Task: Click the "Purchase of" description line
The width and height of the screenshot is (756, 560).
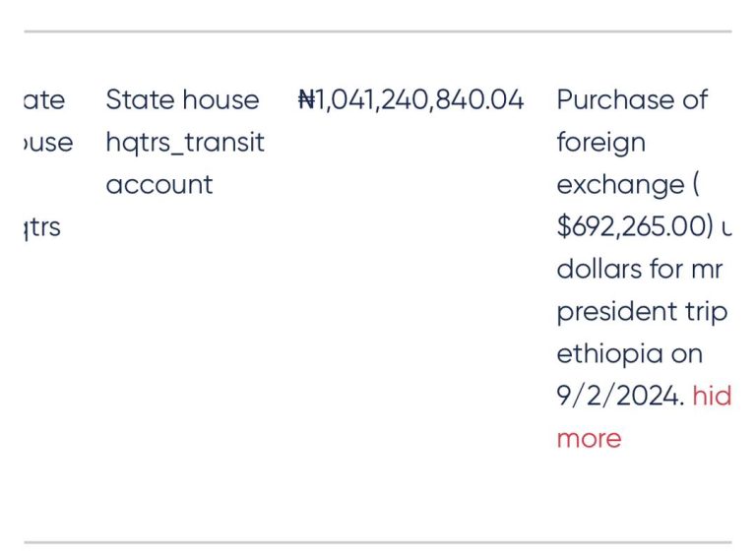Action: (632, 99)
